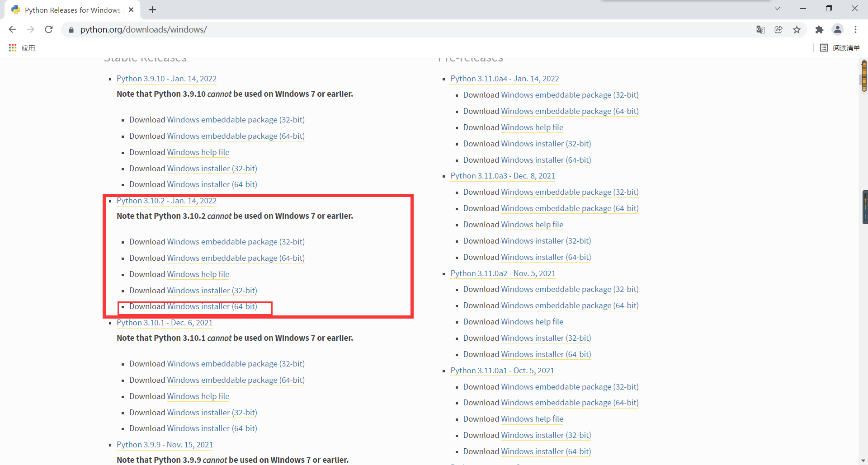Open Python 3.10.1 - Dec. 6, 2021 link
The height and width of the screenshot is (465, 868).
click(165, 323)
